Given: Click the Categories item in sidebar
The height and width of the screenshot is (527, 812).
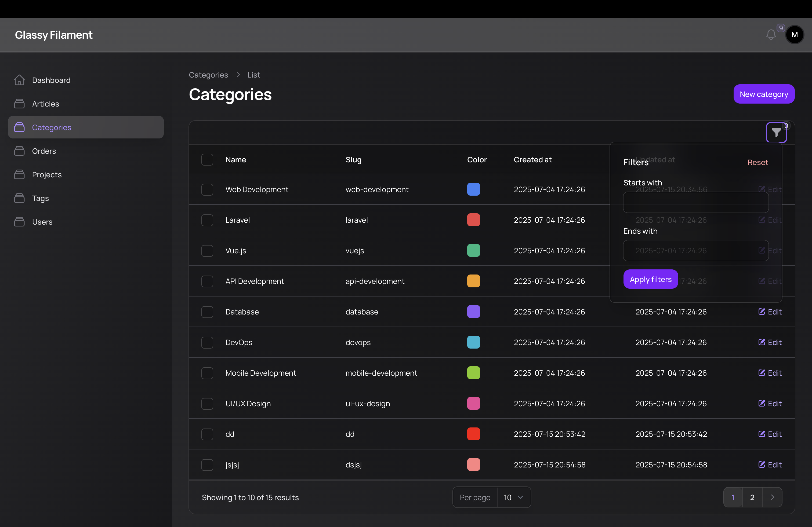Looking at the screenshot, I should pyautogui.click(x=86, y=127).
